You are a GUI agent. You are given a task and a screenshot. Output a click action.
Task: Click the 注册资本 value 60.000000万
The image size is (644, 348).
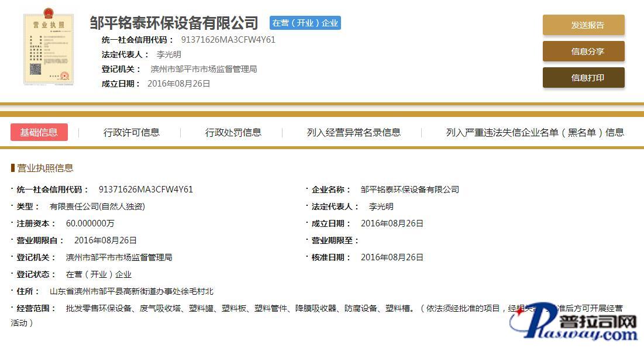[90, 223]
